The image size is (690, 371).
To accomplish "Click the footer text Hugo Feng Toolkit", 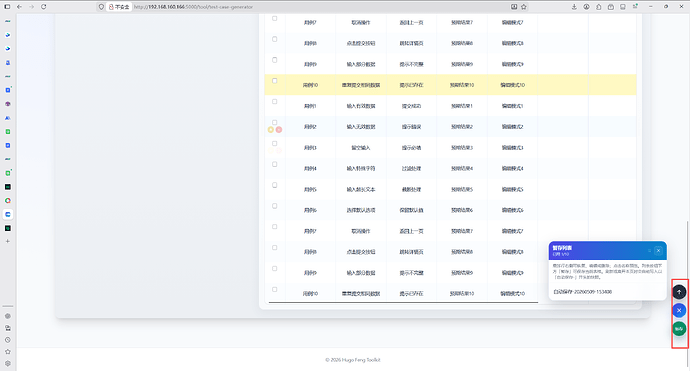I will click(361, 360).
